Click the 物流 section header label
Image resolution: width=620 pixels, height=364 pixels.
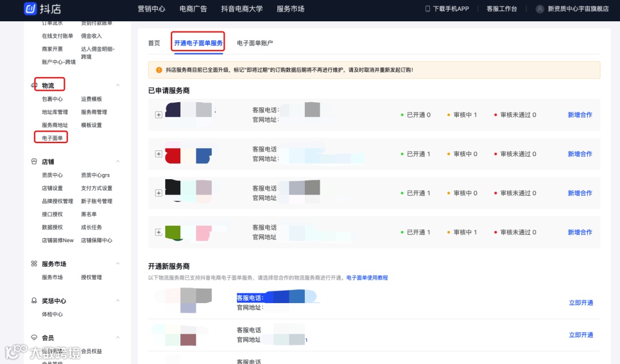click(x=48, y=86)
